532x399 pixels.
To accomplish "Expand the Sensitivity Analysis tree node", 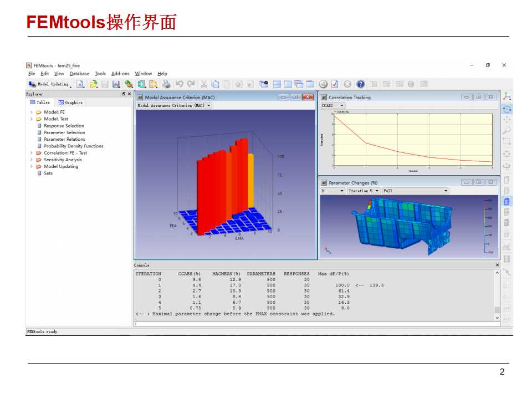I will click(31, 160).
